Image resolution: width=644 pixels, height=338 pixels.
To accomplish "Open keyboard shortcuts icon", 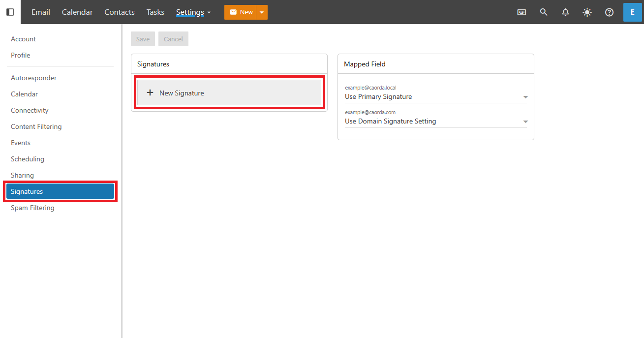I will (521, 12).
